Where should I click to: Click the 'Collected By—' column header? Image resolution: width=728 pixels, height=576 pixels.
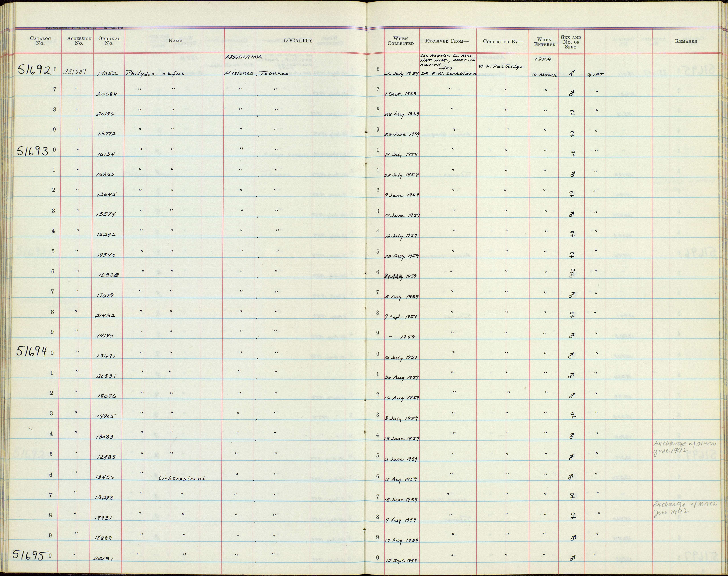(x=503, y=41)
